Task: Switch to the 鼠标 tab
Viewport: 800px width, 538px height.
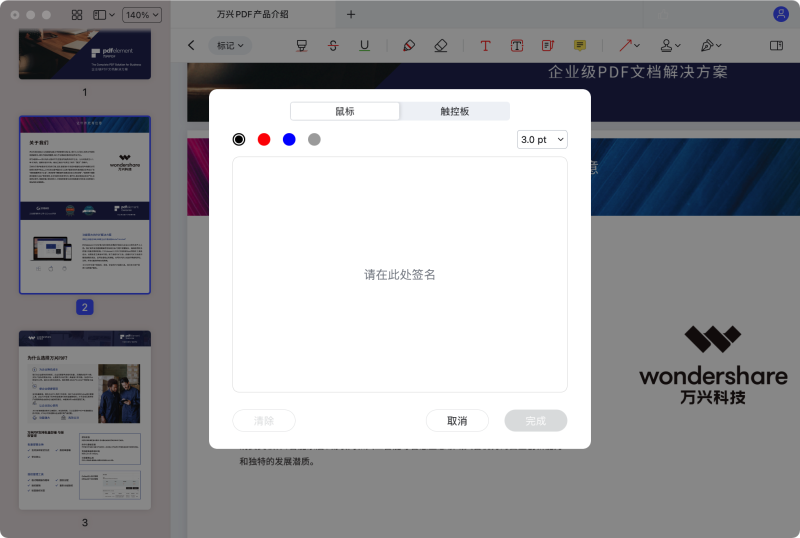Action: [x=344, y=111]
